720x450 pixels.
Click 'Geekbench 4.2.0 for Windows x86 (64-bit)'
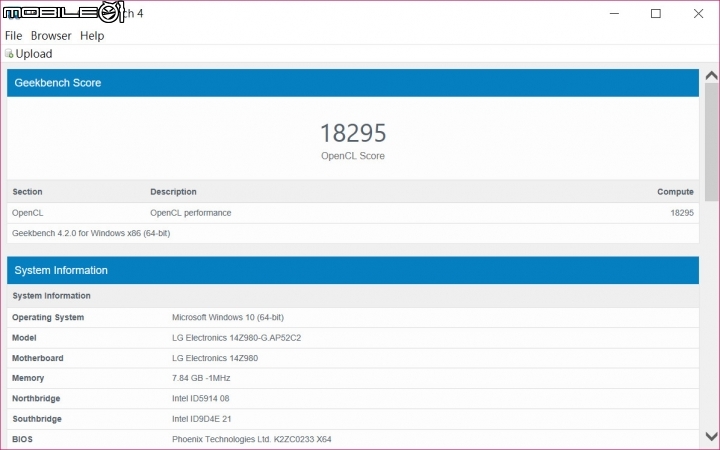(x=91, y=233)
